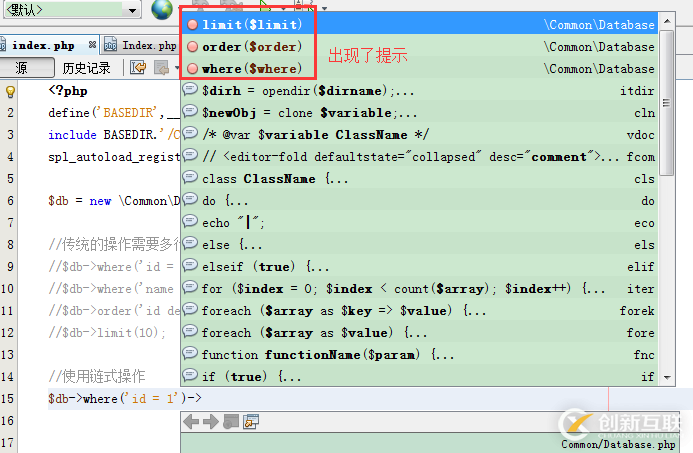Viewport: 693px width, 453px height.
Task: Click the grayed Back navigation icon in editor toolbar
Action: 162,68
